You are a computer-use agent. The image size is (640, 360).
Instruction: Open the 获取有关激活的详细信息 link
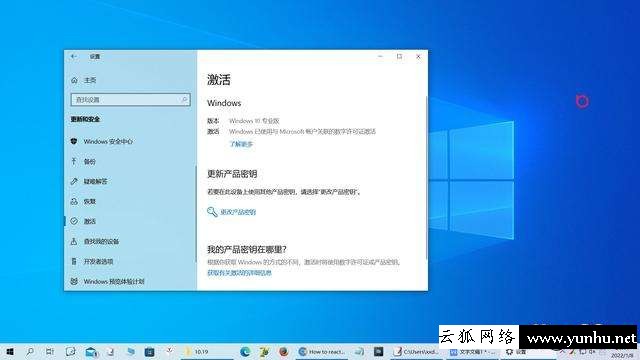point(239,273)
